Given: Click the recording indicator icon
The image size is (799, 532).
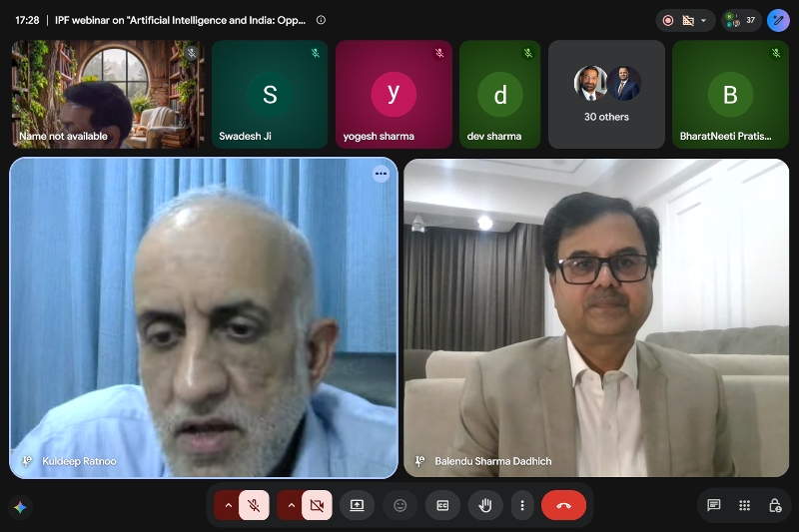Looking at the screenshot, I should [668, 20].
